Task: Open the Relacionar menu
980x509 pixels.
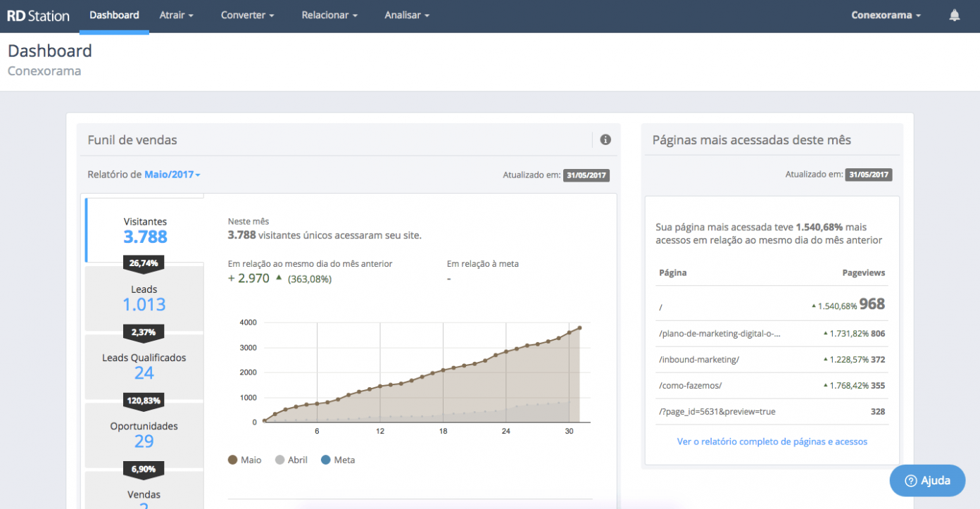Action: tap(329, 15)
